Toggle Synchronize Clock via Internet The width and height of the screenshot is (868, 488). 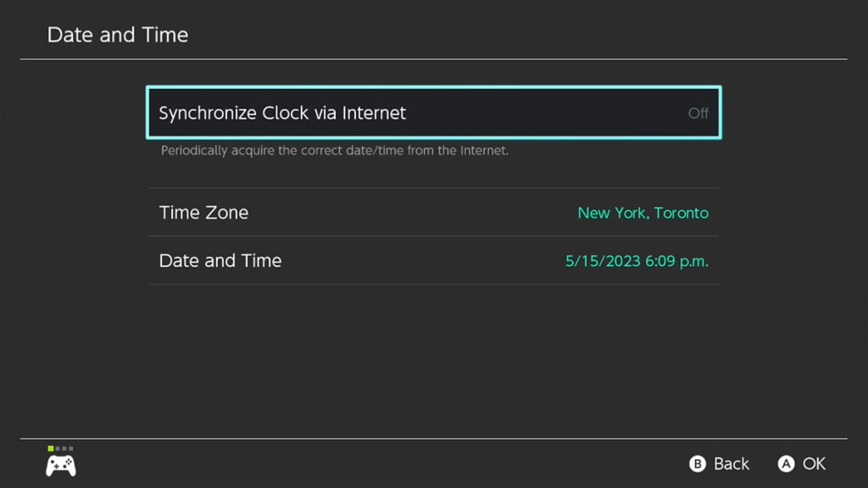(433, 113)
